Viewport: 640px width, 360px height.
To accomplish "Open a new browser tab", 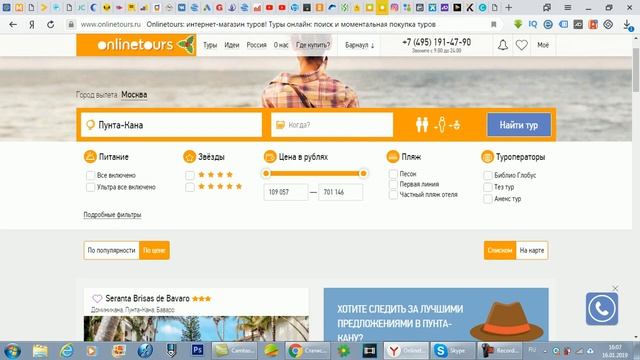I will 509,7.
